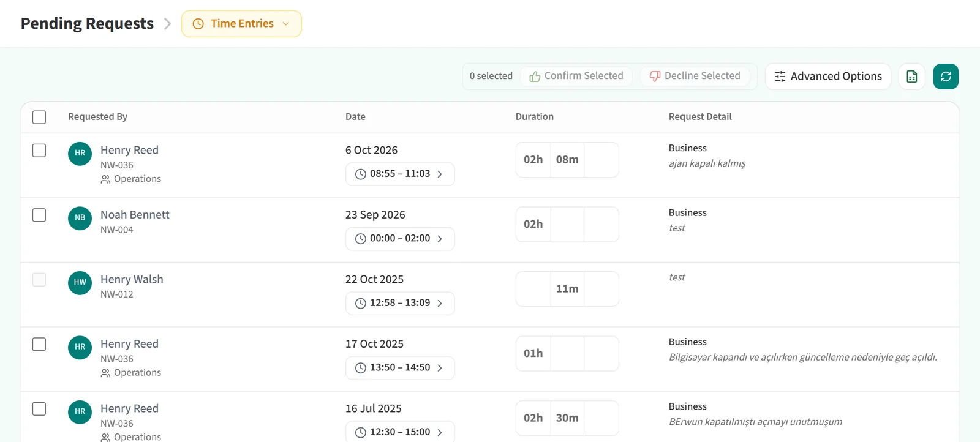Screen dimensions: 980x442
Task: Click the Date column header
Action: [x=355, y=117]
